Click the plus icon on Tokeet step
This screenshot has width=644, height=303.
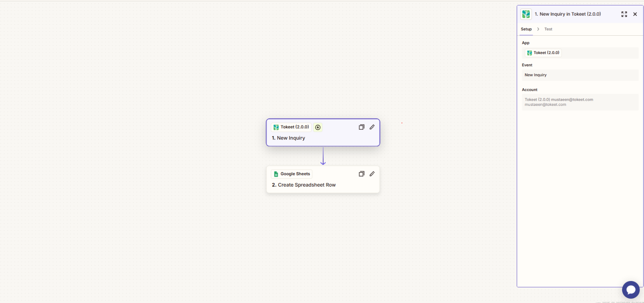tap(318, 127)
